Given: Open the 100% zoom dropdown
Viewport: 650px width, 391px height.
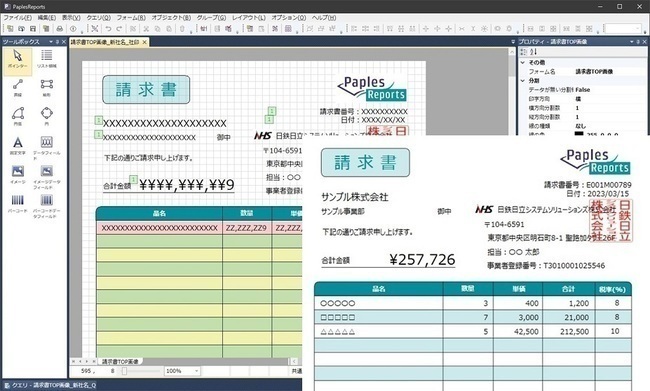Looking at the screenshot, I should coord(196,371).
